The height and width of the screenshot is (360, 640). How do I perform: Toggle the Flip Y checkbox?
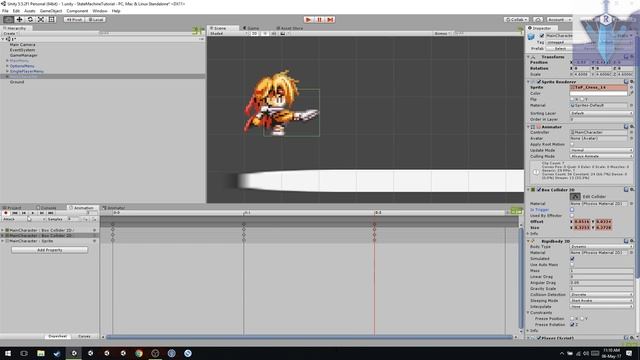point(582,99)
